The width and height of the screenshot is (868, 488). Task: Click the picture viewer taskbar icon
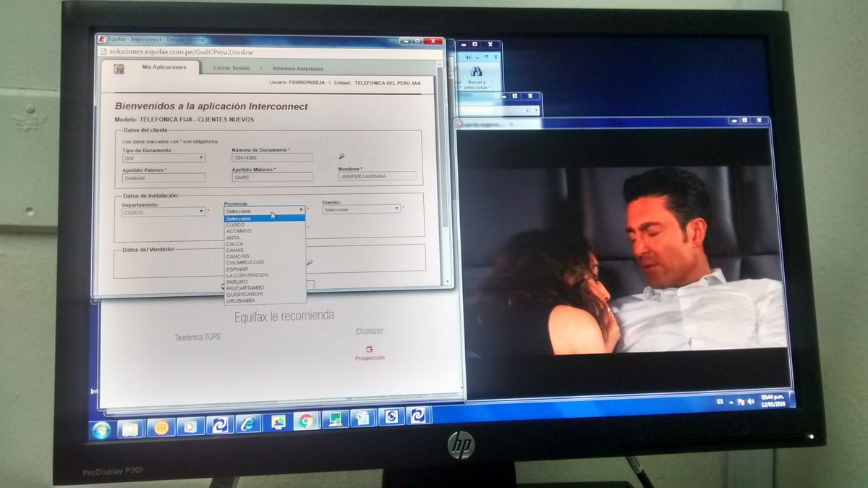pyautogui.click(x=278, y=422)
